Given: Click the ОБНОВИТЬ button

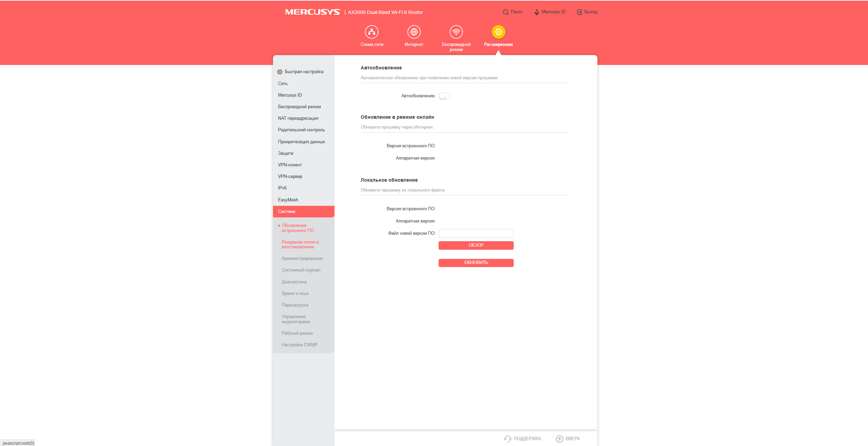Looking at the screenshot, I should [x=476, y=263].
